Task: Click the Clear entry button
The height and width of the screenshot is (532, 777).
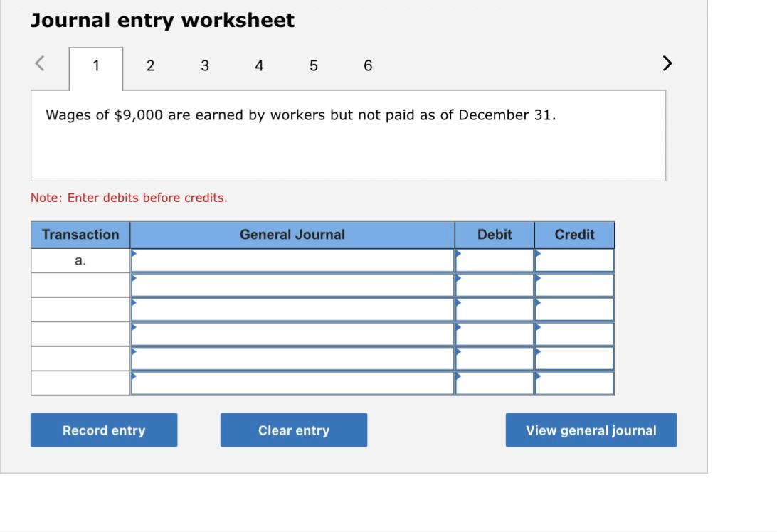Action: click(294, 430)
